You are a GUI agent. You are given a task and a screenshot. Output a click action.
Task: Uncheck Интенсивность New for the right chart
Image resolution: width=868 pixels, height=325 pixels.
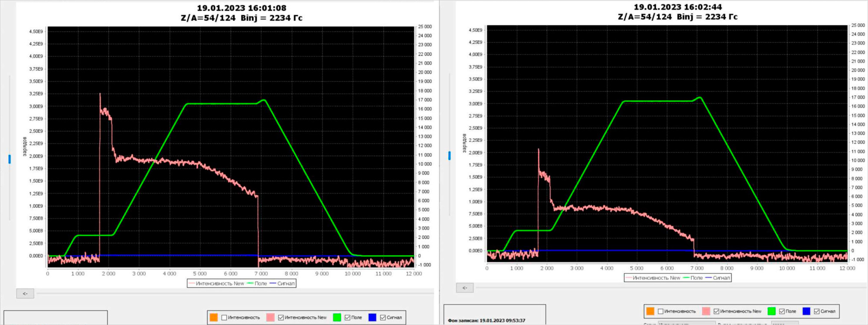(x=717, y=311)
